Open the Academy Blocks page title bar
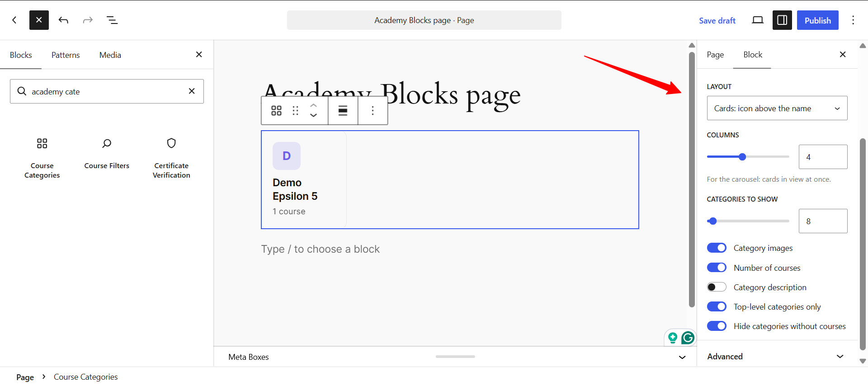The width and height of the screenshot is (868, 386). pyautogui.click(x=424, y=20)
